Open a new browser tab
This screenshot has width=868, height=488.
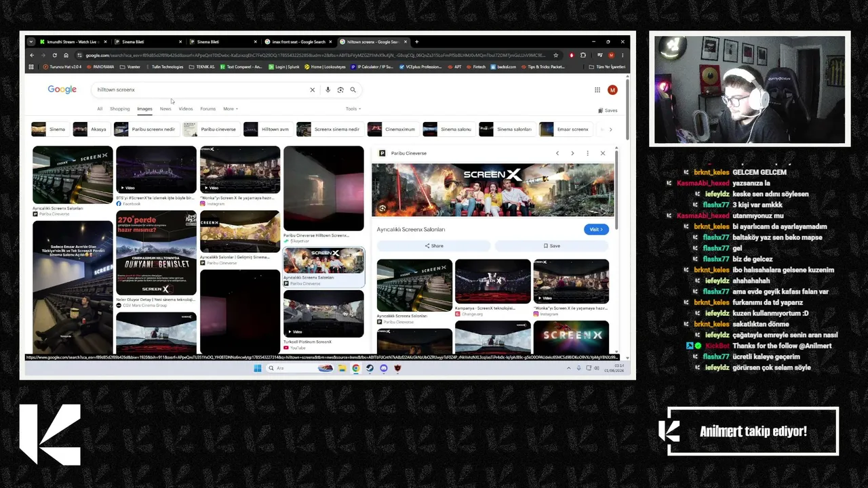416,42
